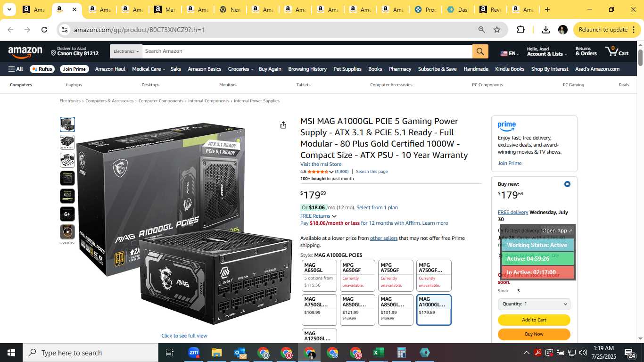Select the MAG A1250GL style option
This screenshot has height=362, width=644.
[x=319, y=336]
